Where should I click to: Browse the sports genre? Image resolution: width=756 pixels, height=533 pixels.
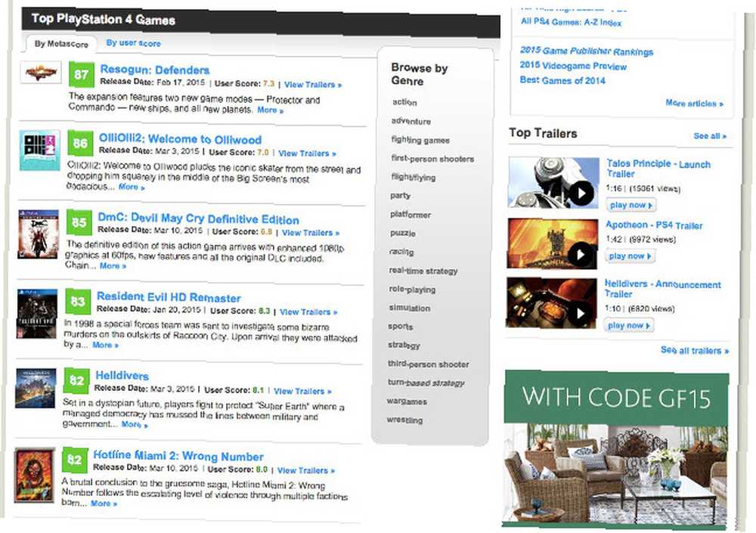pos(400,327)
